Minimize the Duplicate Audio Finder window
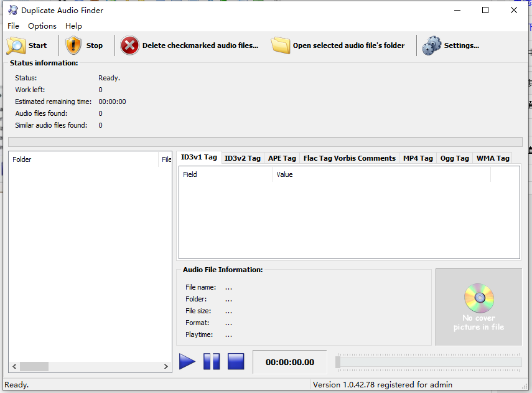 pos(457,10)
